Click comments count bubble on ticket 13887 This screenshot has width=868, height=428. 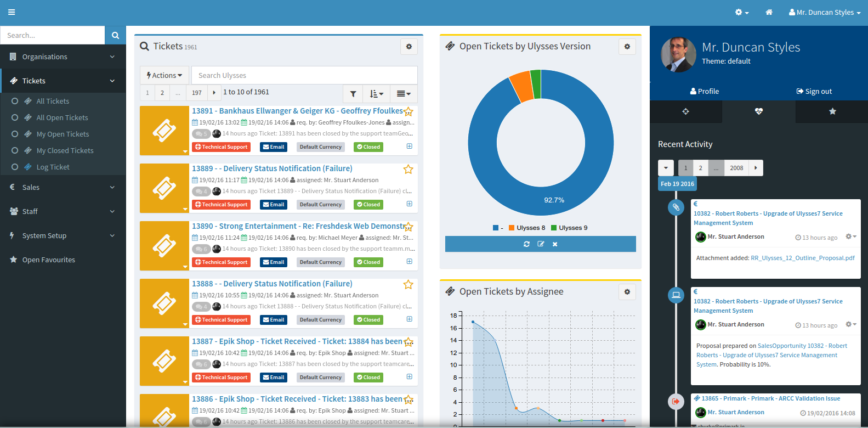(201, 364)
